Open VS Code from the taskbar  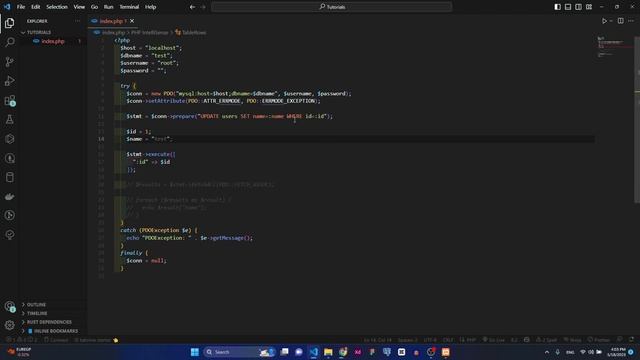click(x=313, y=352)
